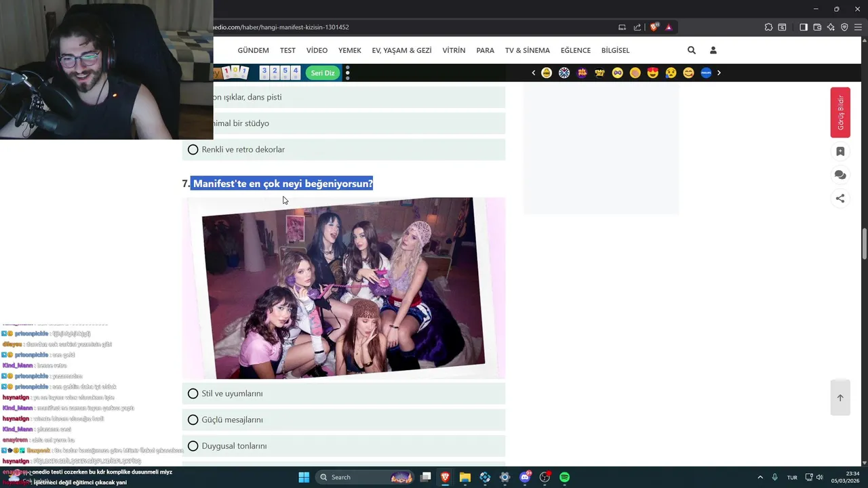Image resolution: width=868 pixels, height=488 pixels.
Task: Open the PARA menu item
Action: click(x=485, y=50)
